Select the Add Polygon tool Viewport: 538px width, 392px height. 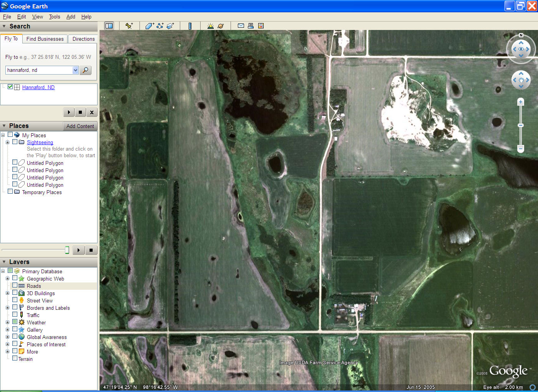coord(149,26)
